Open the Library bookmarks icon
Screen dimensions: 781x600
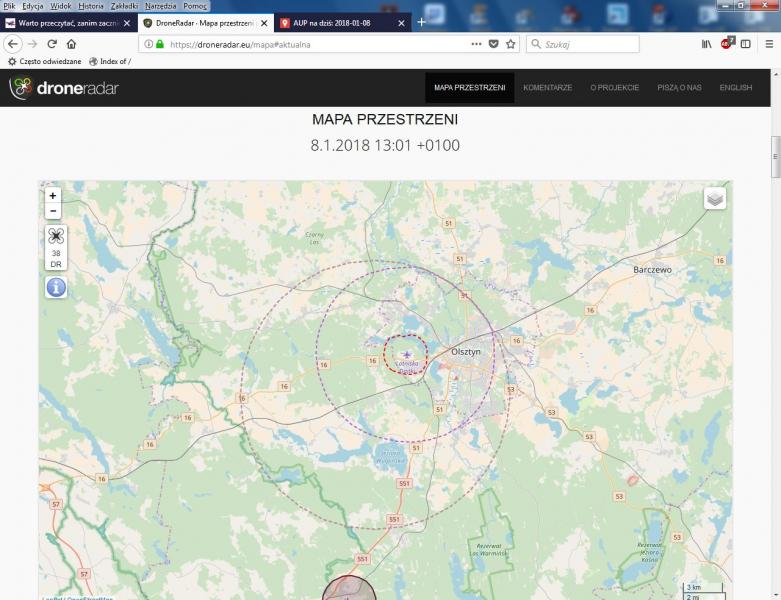coord(706,44)
